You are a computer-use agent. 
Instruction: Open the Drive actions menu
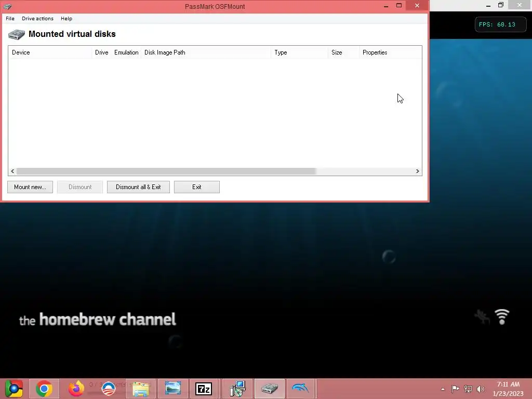(37, 18)
